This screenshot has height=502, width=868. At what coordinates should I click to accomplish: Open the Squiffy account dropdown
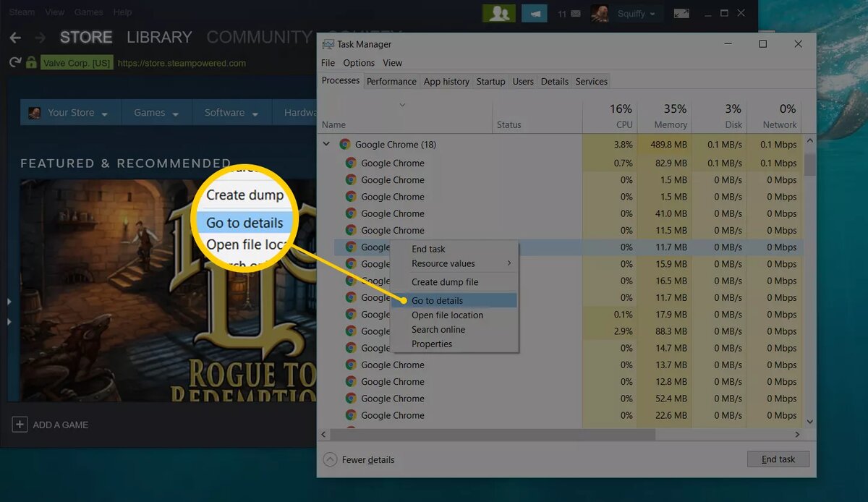pos(637,13)
